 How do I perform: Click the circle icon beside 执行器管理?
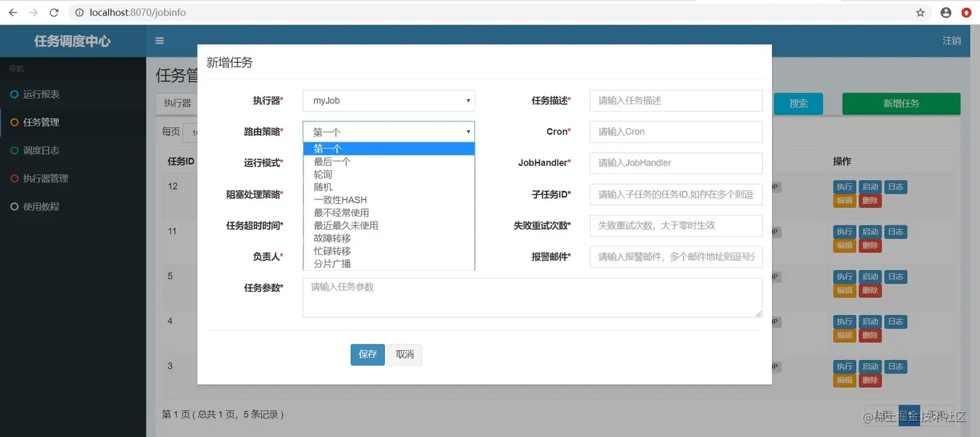[x=14, y=179]
